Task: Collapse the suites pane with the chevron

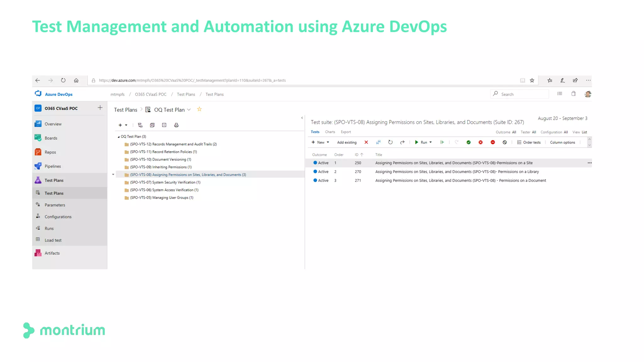Action: tap(302, 118)
